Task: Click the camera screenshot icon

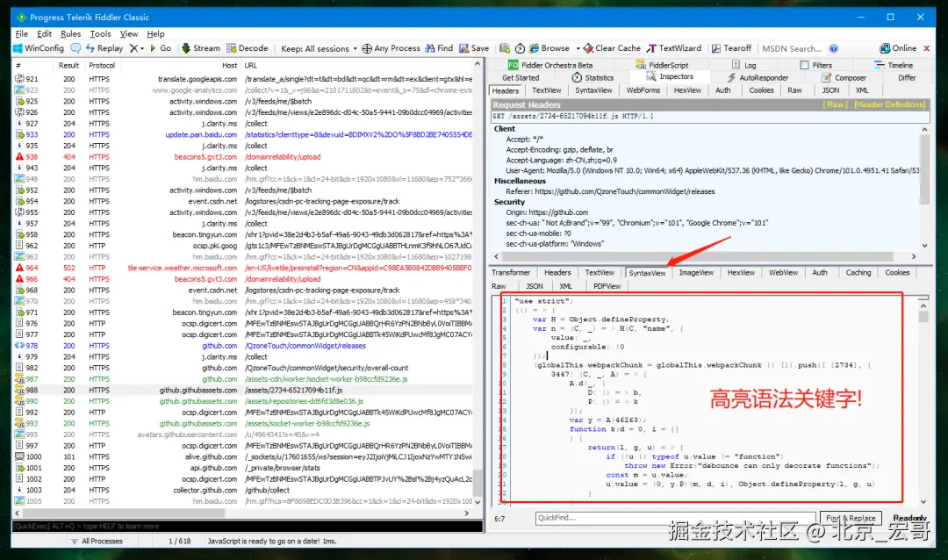Action: (504, 48)
